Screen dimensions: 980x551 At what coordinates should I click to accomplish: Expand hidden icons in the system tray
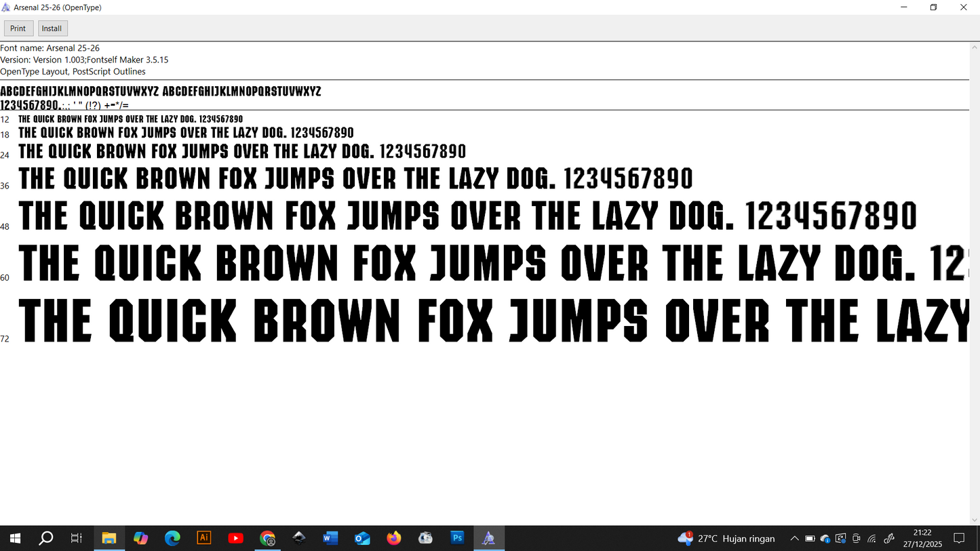[794, 539]
